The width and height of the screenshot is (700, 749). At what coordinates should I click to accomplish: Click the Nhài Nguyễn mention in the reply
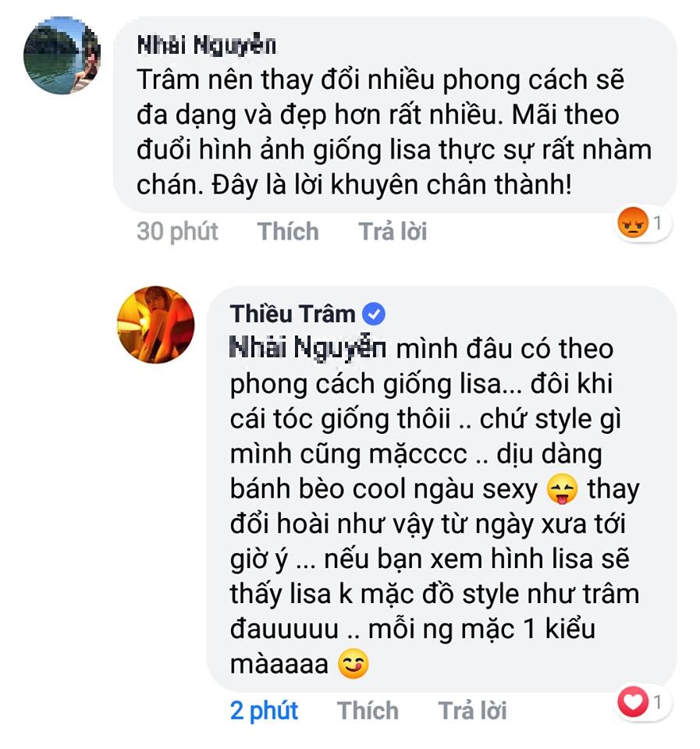(x=306, y=348)
